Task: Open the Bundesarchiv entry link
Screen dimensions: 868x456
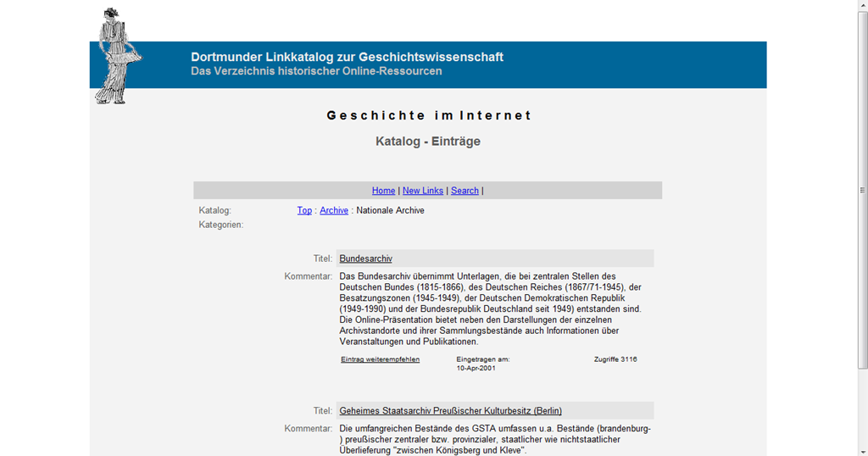Action: click(365, 259)
